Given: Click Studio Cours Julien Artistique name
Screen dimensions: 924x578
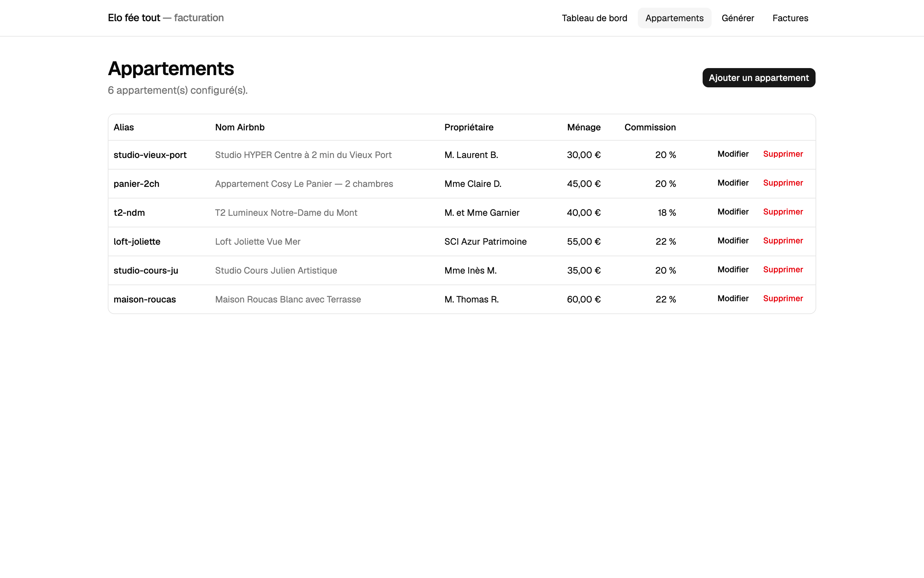Looking at the screenshot, I should (x=276, y=271).
